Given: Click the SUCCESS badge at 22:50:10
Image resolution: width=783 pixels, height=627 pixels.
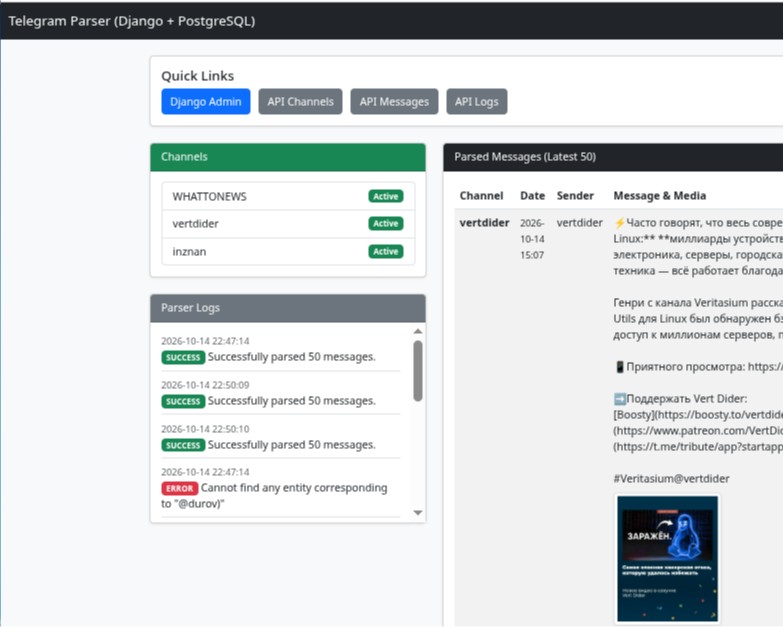Looking at the screenshot, I should point(183,445).
